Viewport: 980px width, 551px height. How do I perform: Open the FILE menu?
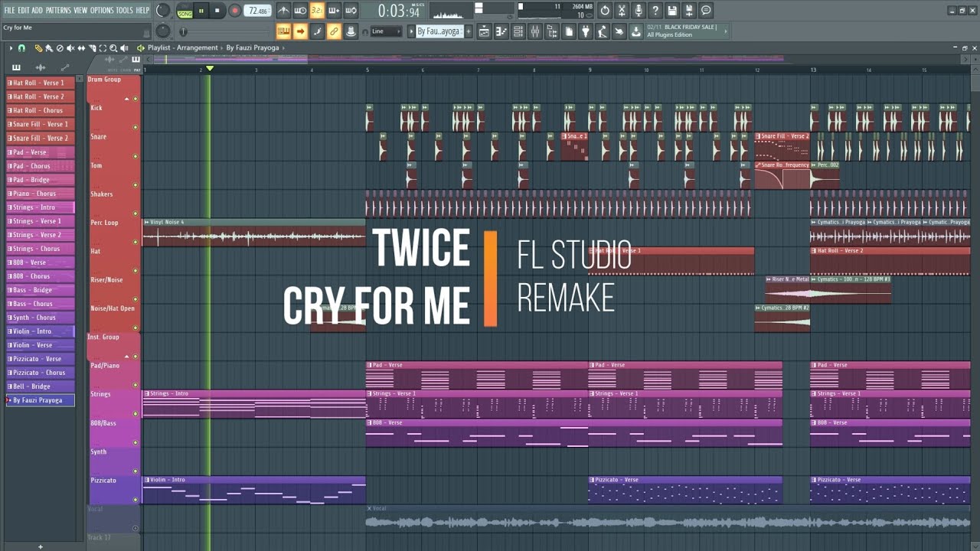(10, 10)
